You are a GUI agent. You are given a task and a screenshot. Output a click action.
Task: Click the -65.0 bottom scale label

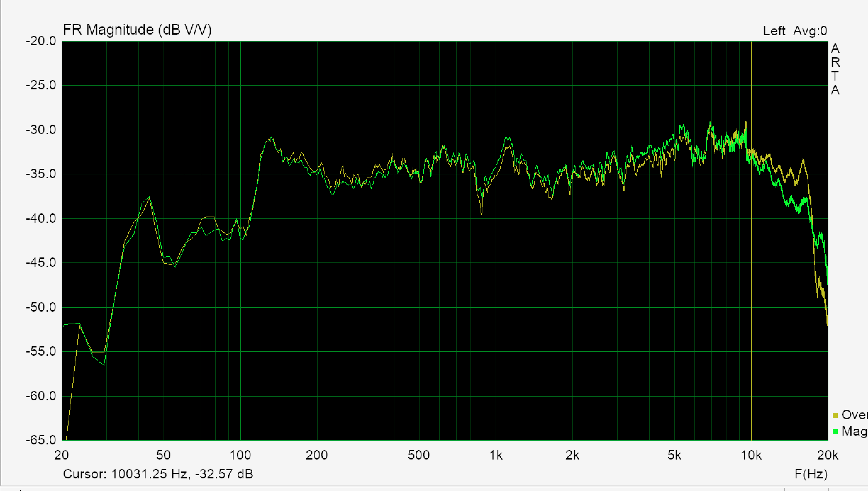[x=41, y=440]
